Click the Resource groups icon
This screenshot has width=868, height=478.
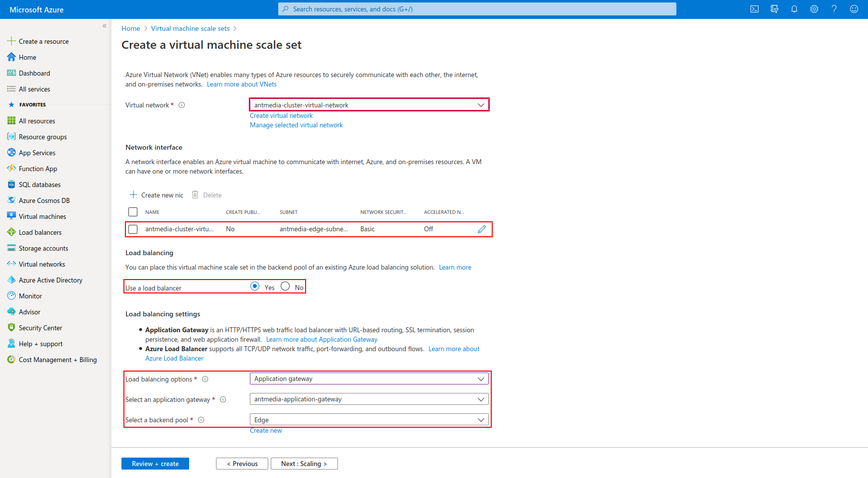click(11, 137)
